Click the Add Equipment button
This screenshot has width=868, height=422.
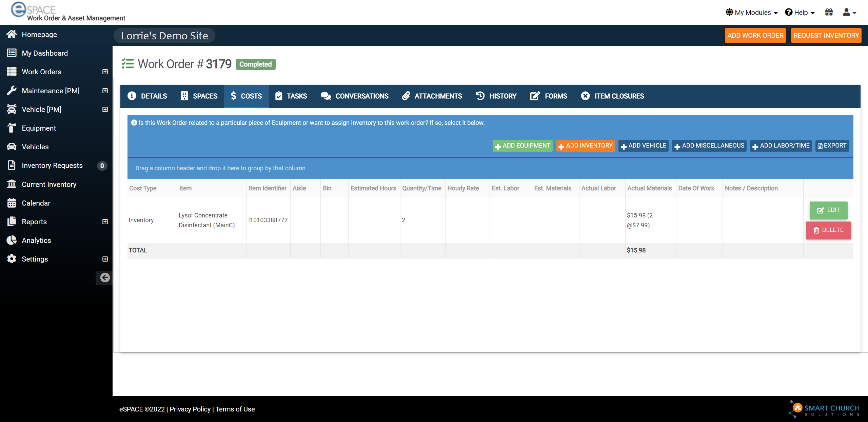522,146
